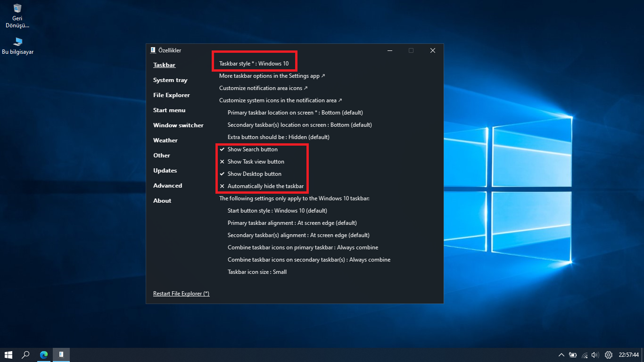The width and height of the screenshot is (644, 362).
Task: Switch to the Weather section
Action: tap(165, 140)
